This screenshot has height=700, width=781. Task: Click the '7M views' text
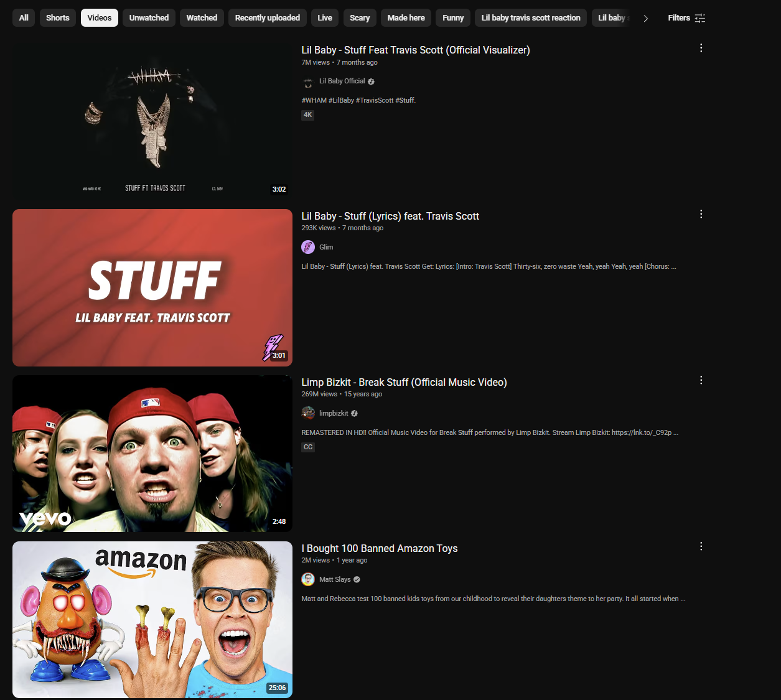(316, 63)
